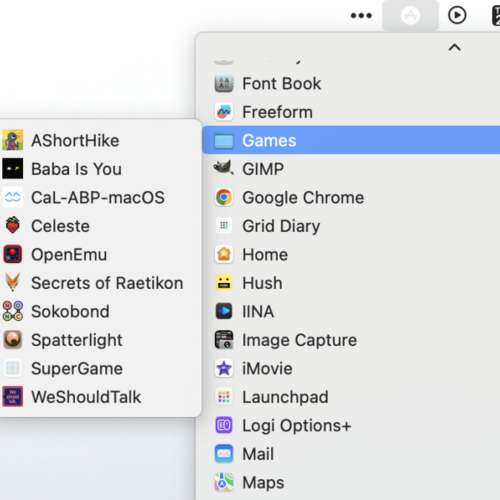This screenshot has width=500, height=500.
Task: Launch iMovie from the list
Action: [x=351, y=368]
